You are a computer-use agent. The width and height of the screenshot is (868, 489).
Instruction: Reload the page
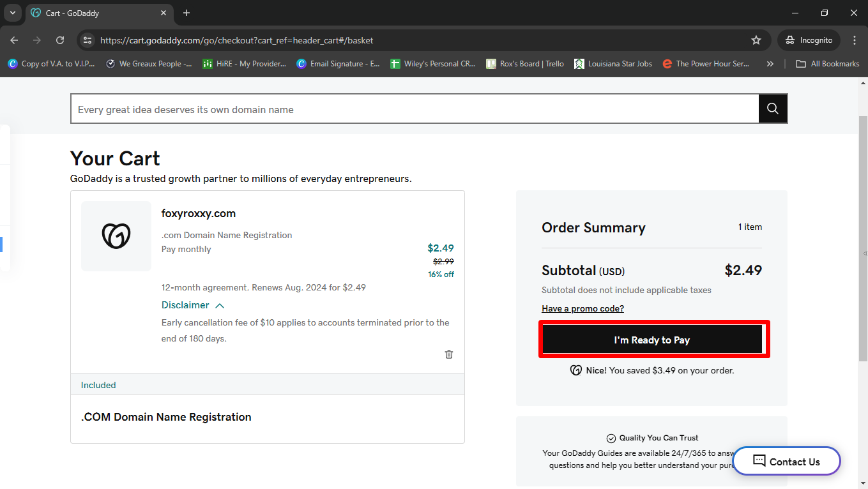tap(60, 40)
